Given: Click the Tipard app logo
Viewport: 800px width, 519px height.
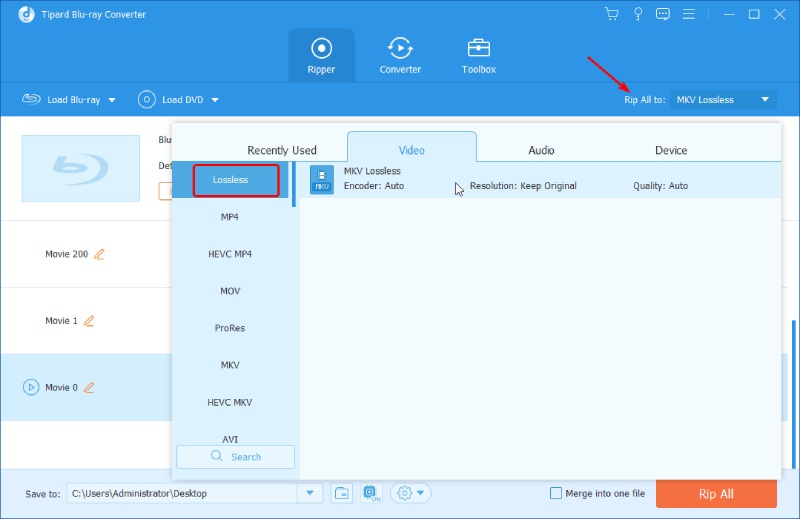Looking at the screenshot, I should coord(27,14).
